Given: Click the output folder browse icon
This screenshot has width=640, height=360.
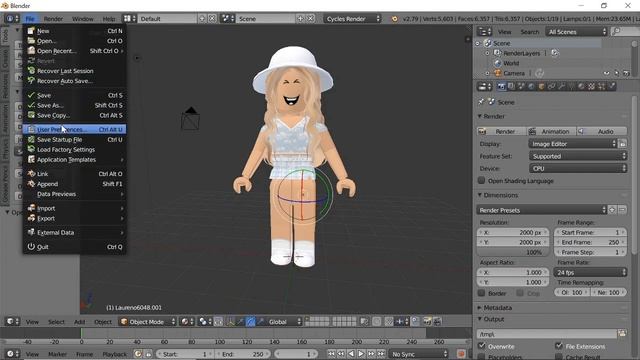Looking at the screenshot, I should click(x=622, y=334).
